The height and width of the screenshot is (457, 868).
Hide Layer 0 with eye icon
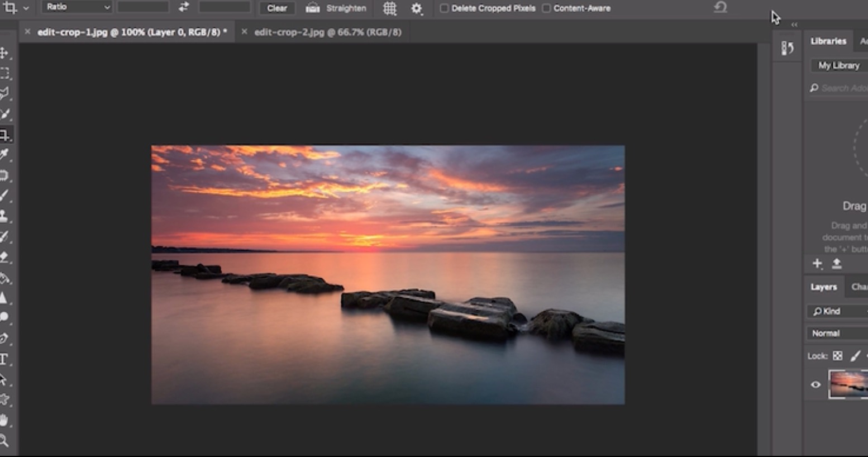(815, 384)
